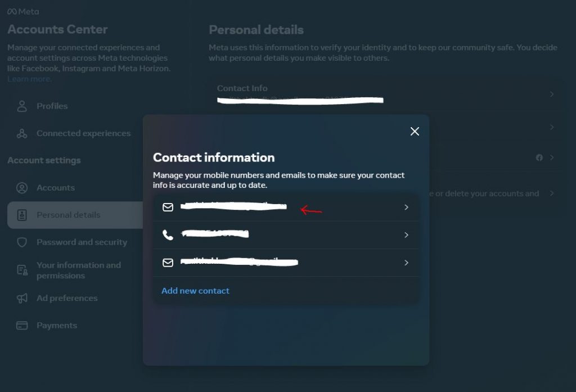Select the Payments card icon
576x392 pixels.
(x=22, y=325)
